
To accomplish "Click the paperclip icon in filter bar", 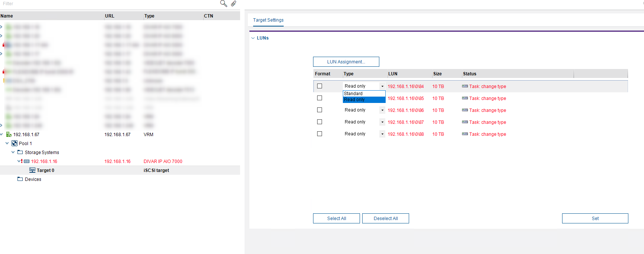I will coord(233,3).
